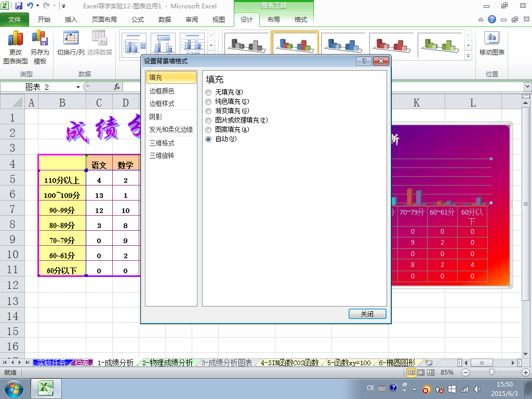Click the Undo icon in quick access toolbar
532x399 pixels.
click(x=30, y=6)
